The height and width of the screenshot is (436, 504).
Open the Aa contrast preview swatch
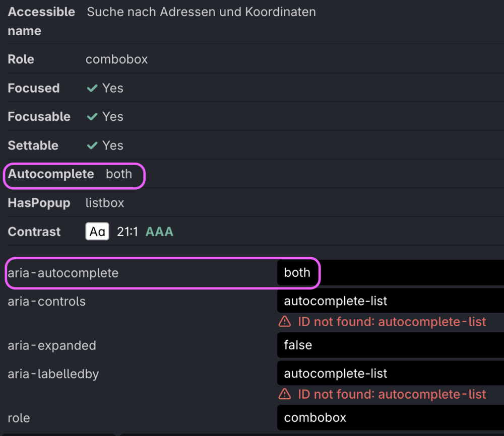97,231
